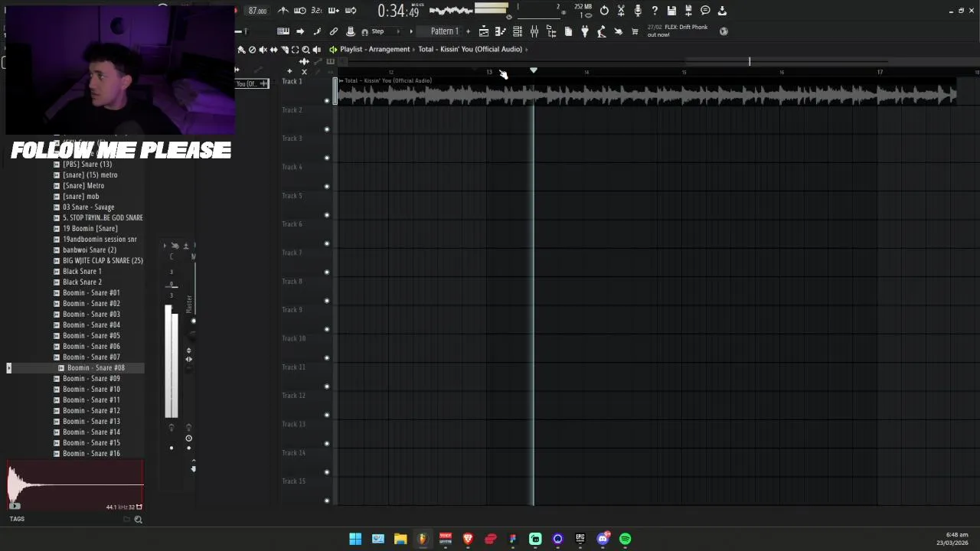Click the export download icon in top toolbar
980x551 pixels.
point(722,11)
